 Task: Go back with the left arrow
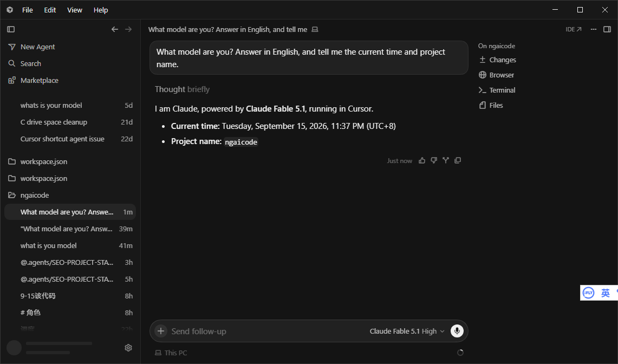(115, 29)
